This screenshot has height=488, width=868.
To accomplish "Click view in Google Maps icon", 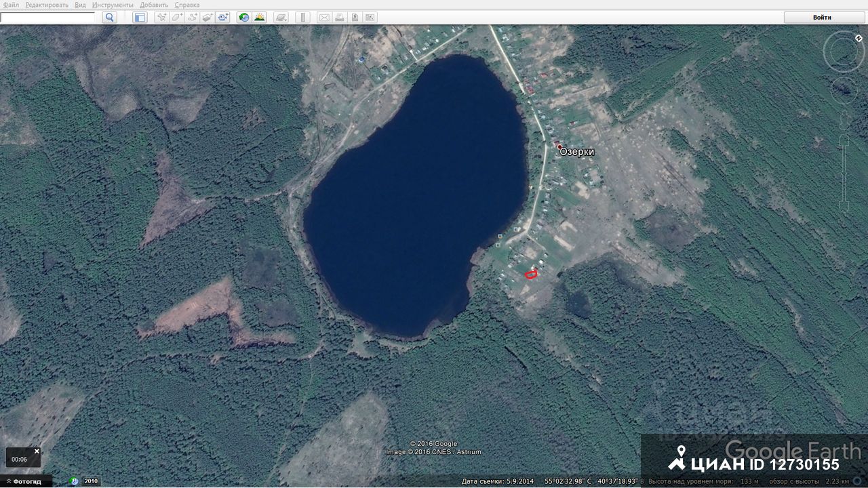I will pyautogui.click(x=370, y=18).
